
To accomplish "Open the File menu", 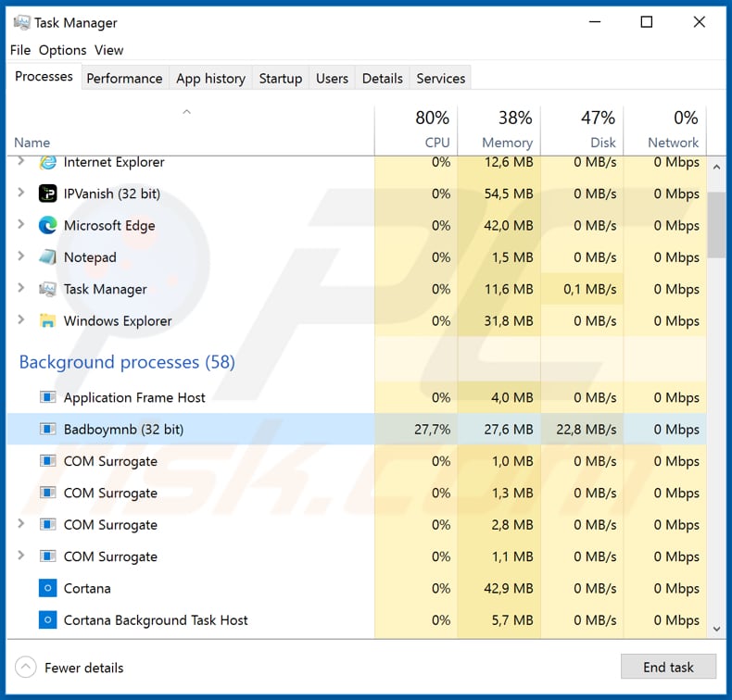I will pyautogui.click(x=20, y=50).
